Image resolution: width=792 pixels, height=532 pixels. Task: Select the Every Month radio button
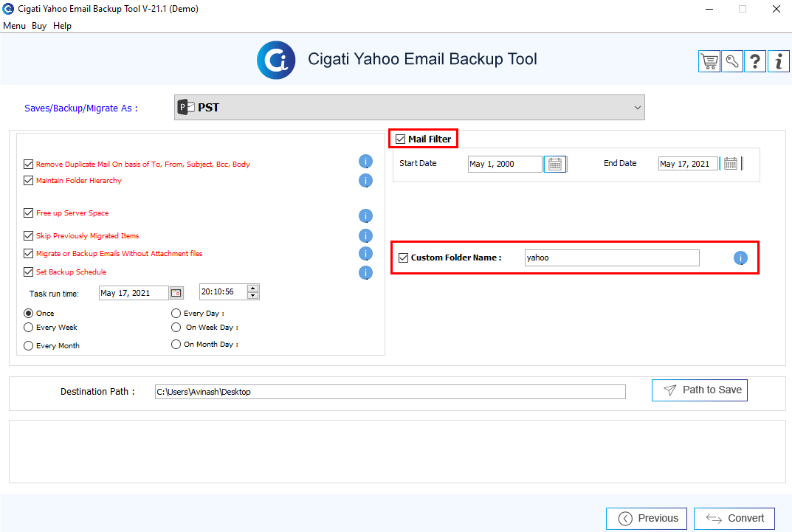coord(28,346)
